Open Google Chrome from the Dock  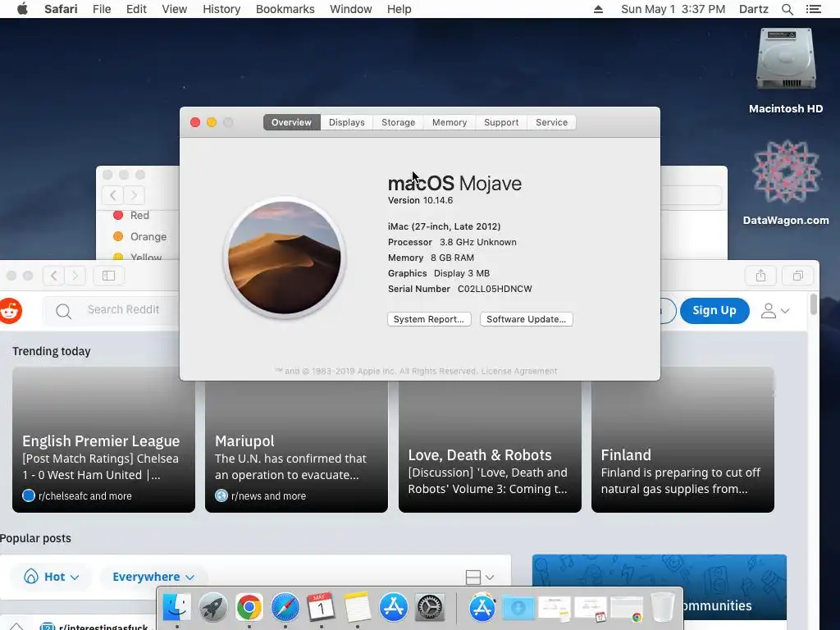coord(249,608)
